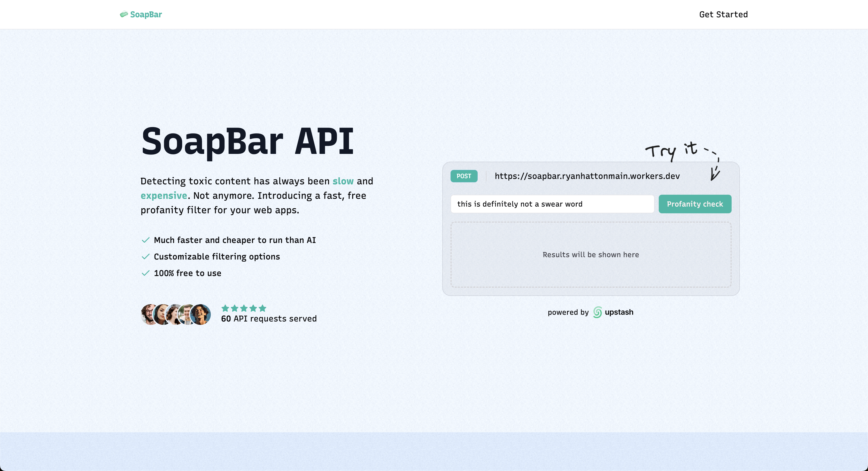Click the 60 API requests served text
The height and width of the screenshot is (471, 868).
pyautogui.click(x=269, y=318)
